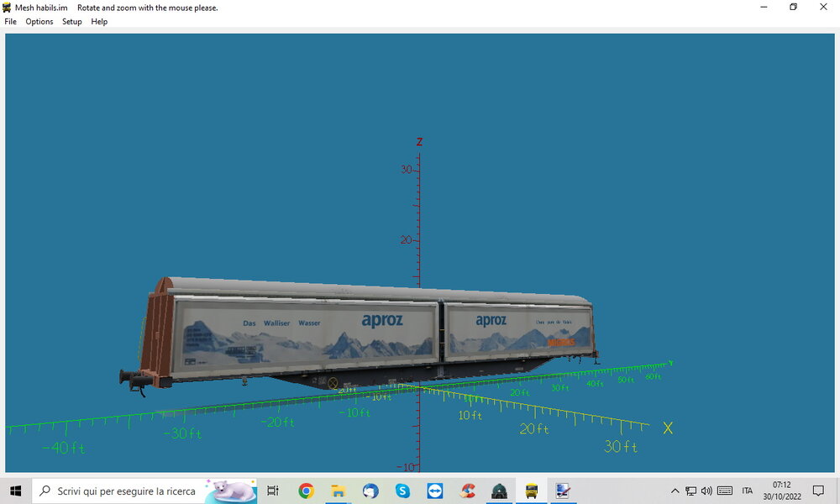840x504 pixels.
Task: Open the Windows Start menu
Action: (x=15, y=491)
